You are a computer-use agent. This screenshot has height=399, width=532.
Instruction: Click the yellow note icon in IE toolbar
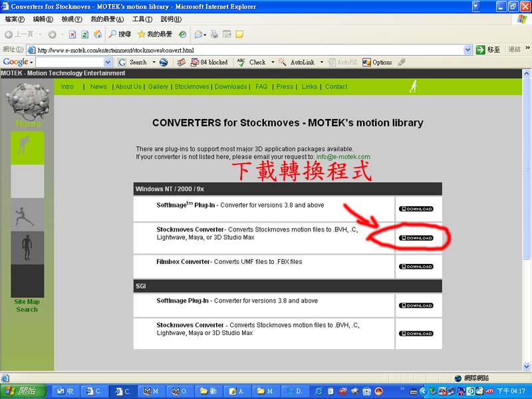tap(239, 35)
